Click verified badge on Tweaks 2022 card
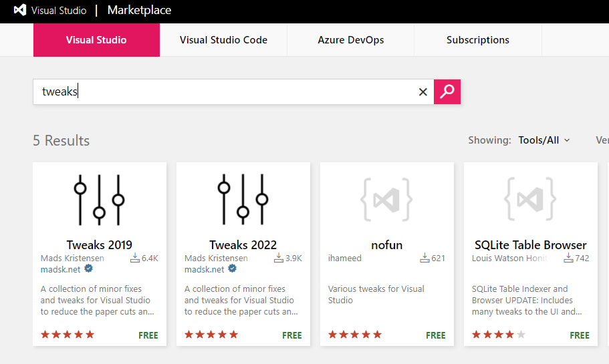Image resolution: width=609 pixels, height=364 pixels. coord(232,268)
